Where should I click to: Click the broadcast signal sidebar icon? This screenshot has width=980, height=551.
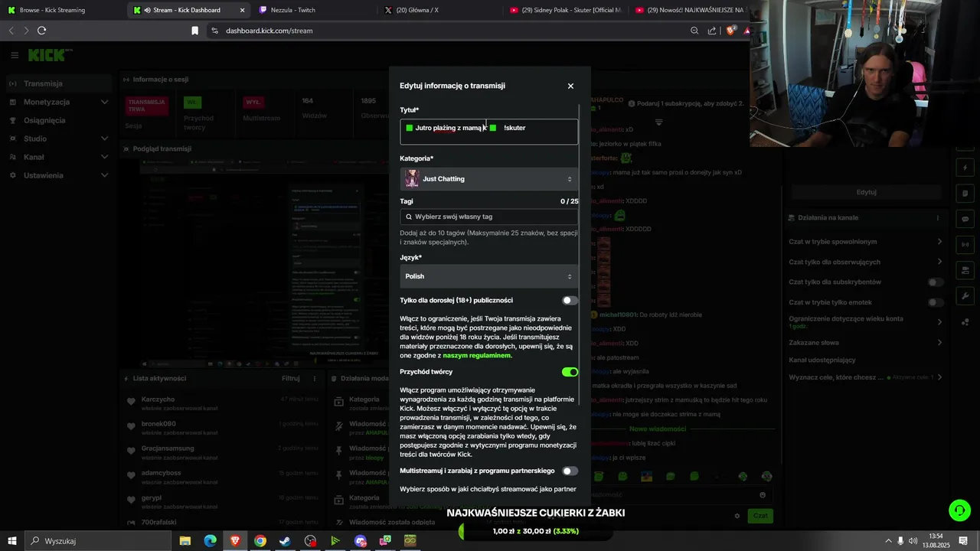[965, 245]
